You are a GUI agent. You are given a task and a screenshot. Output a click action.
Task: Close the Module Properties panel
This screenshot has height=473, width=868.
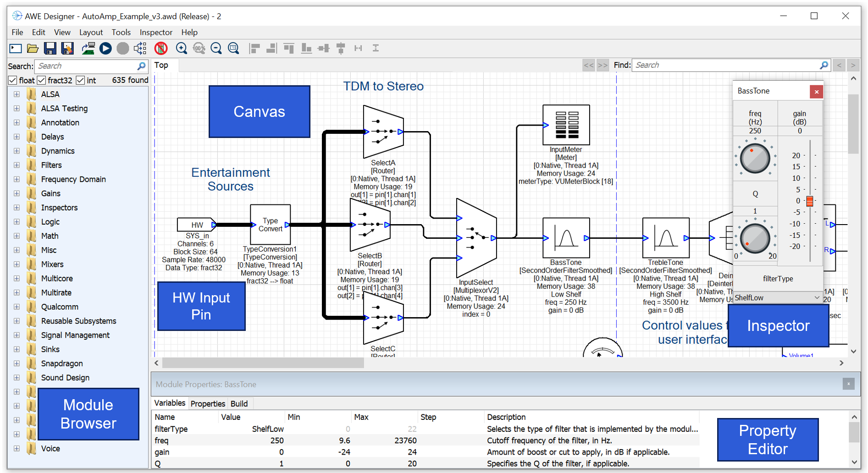pyautogui.click(x=848, y=384)
